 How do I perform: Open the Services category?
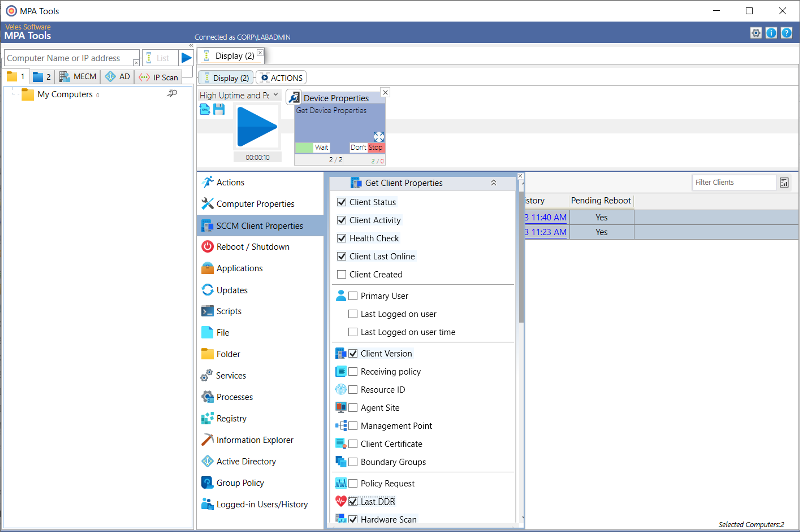click(260, 375)
